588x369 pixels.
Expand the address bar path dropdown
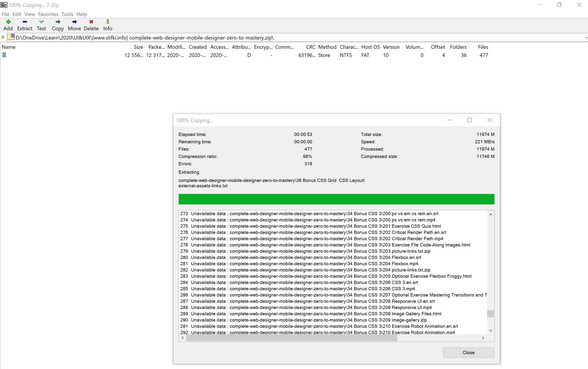coord(586,38)
